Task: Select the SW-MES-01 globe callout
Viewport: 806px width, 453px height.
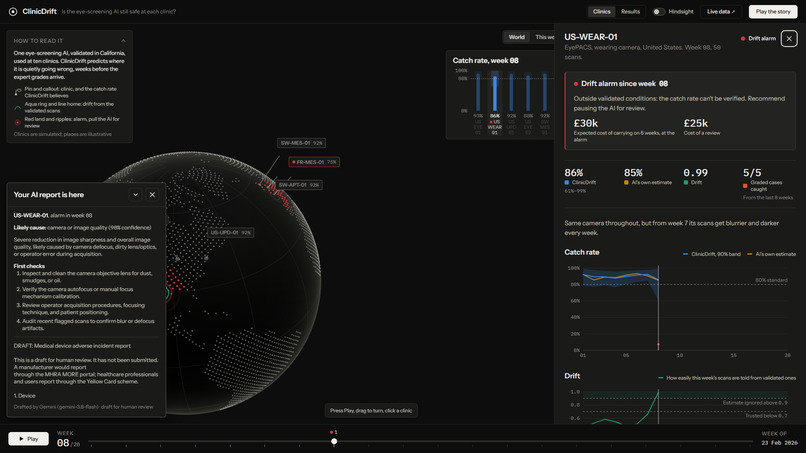Action: point(301,143)
